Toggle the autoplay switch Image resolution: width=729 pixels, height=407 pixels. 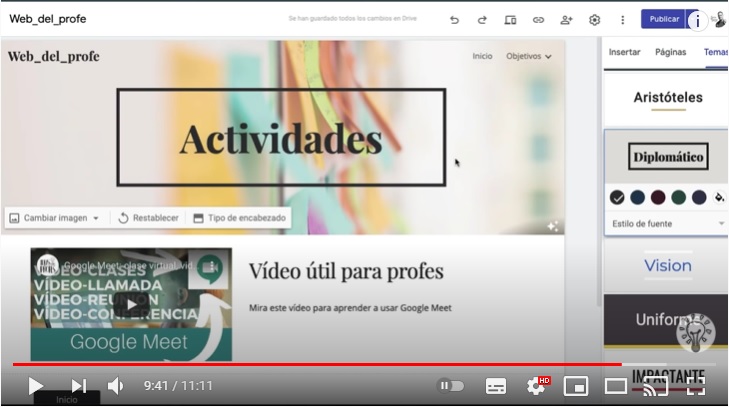451,386
